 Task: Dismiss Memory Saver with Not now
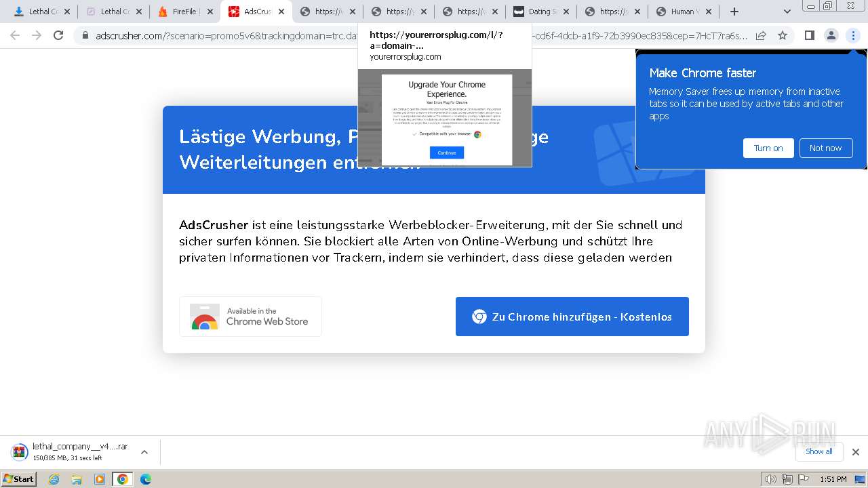(825, 148)
